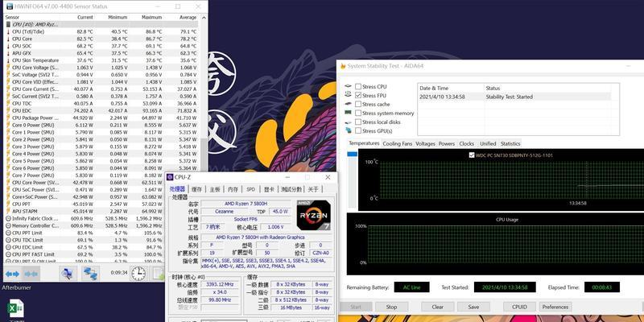Click lightning icon of CPU EDC row
The image size is (644, 322).
[8, 110]
